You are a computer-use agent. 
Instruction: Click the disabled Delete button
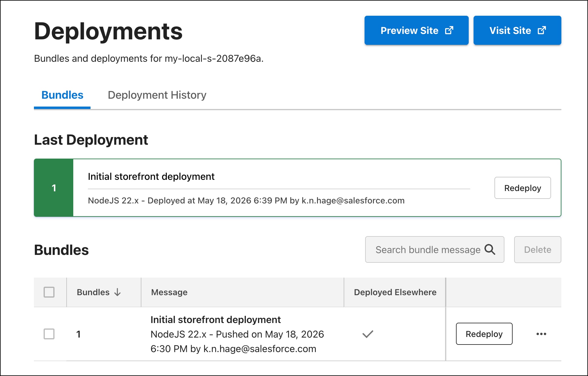click(537, 249)
